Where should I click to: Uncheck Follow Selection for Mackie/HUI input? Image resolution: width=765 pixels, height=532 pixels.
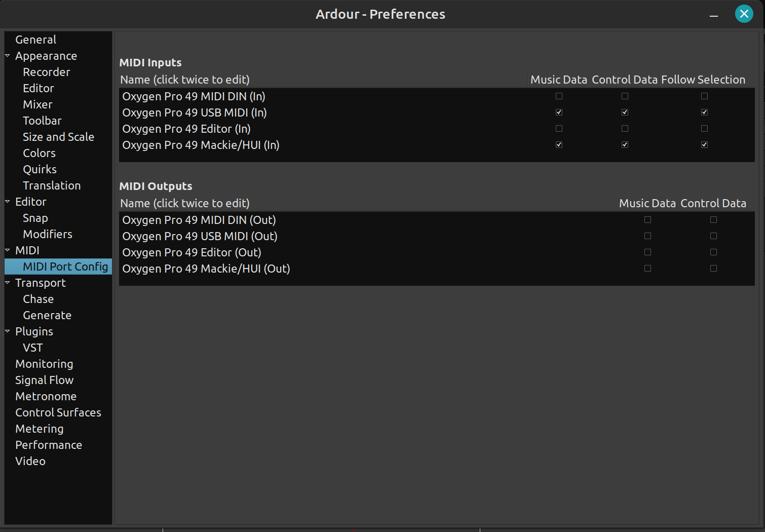pyautogui.click(x=704, y=145)
